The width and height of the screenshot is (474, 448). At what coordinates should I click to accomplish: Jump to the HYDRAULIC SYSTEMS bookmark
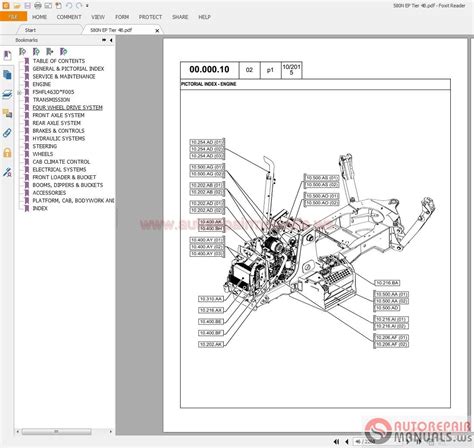tap(59, 139)
